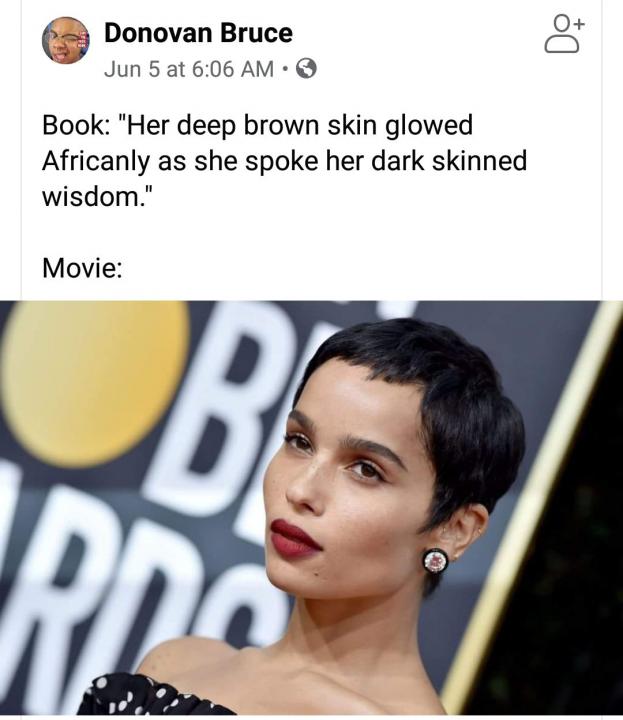Click the round earring in the photo
Screen dimensions: 623x720
[x=435, y=560]
